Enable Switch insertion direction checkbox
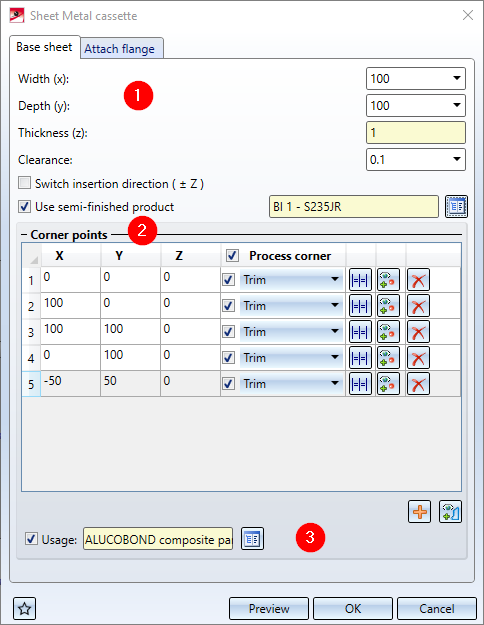 click(24, 183)
